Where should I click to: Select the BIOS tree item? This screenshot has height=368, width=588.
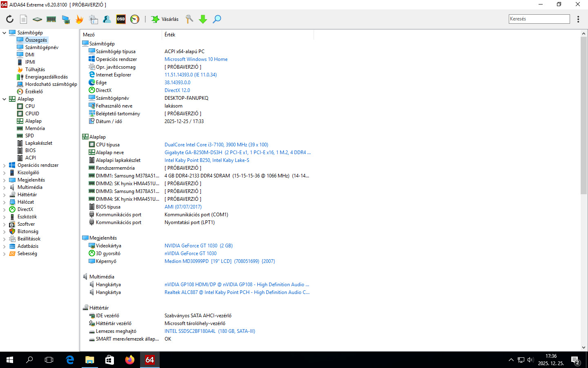30,150
